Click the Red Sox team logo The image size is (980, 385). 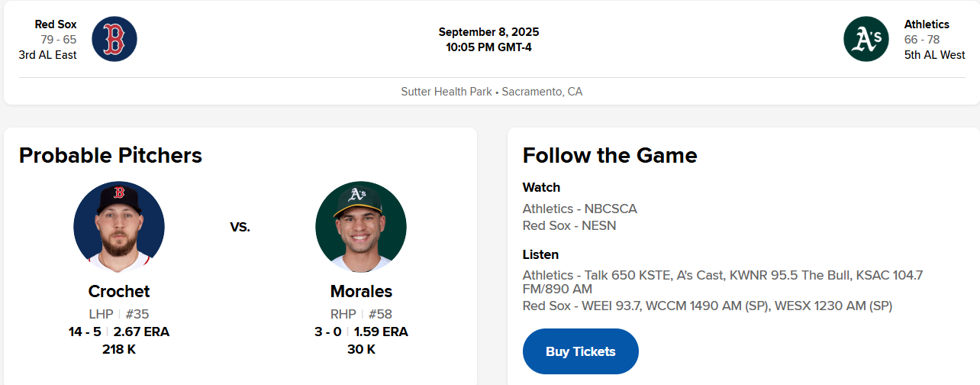pos(114,39)
